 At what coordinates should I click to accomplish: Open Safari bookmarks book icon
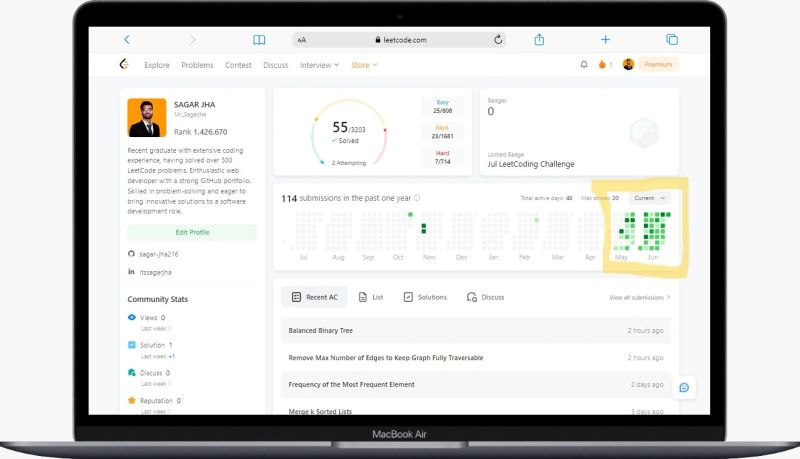(x=259, y=40)
